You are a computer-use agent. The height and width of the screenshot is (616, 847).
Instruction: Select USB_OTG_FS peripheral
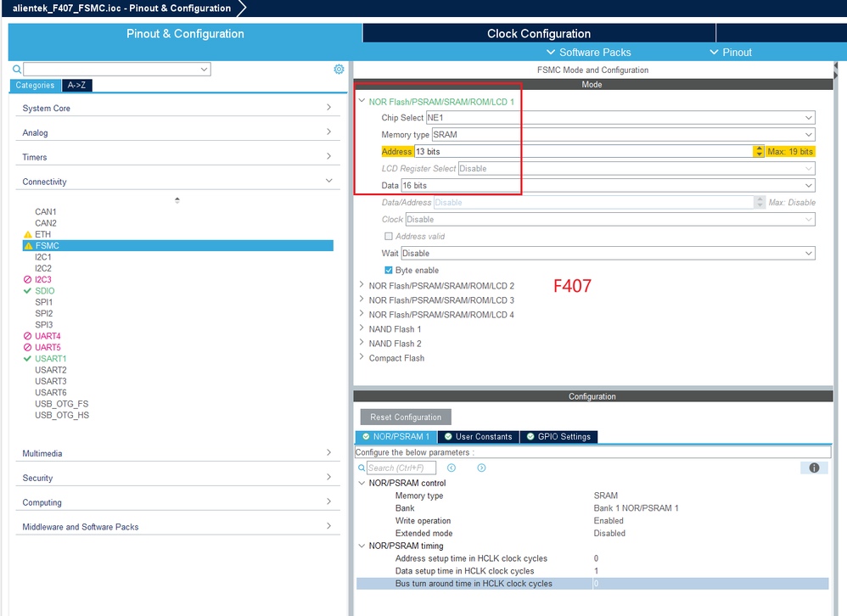[62, 404]
